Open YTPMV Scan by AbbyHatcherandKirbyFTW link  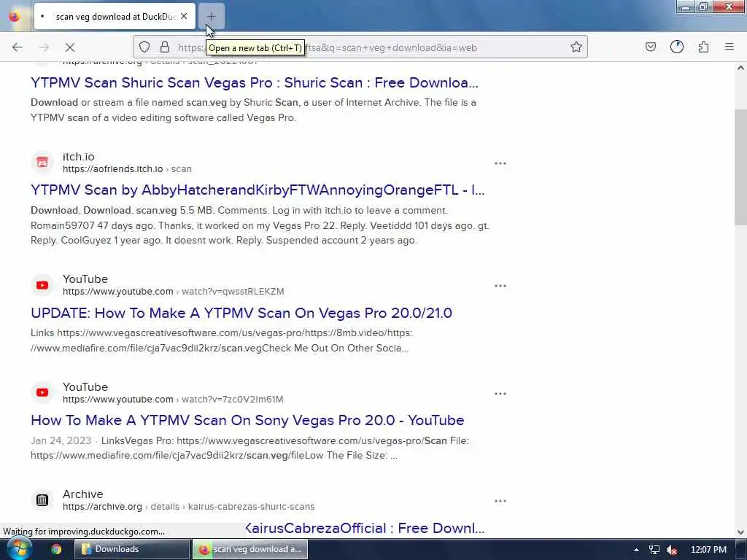pos(258,190)
